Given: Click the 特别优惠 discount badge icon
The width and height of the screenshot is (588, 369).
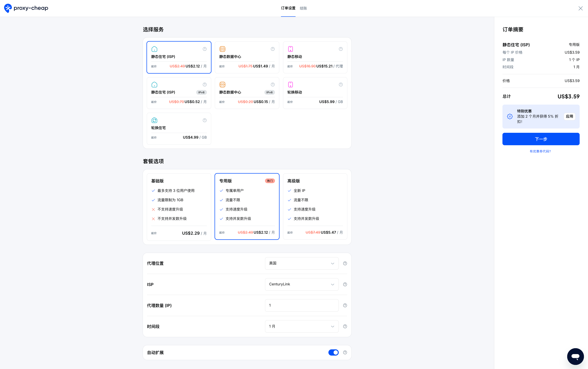Looking at the screenshot, I should (x=510, y=116).
